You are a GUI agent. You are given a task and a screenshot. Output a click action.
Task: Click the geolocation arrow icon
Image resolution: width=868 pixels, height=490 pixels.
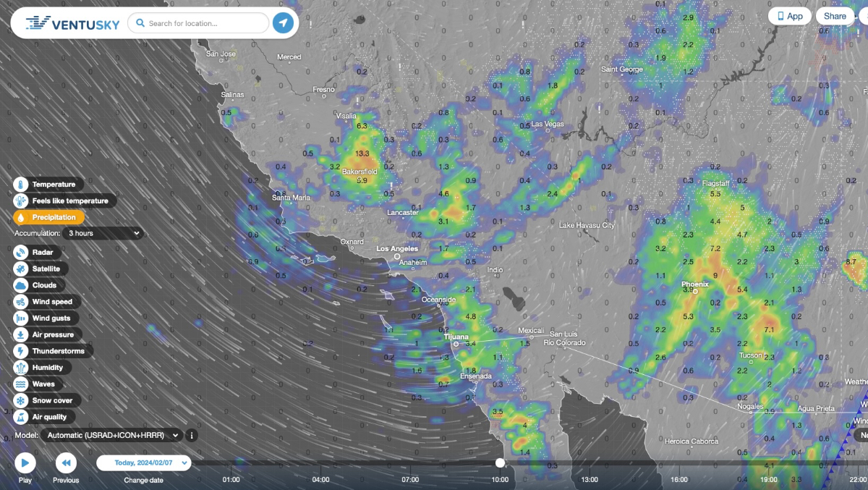coord(284,23)
